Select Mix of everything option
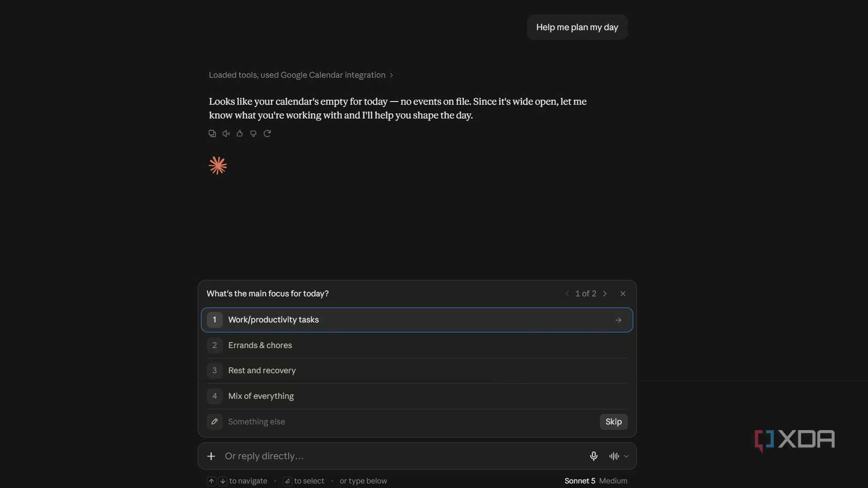This screenshot has height=488, width=868. coord(417,396)
